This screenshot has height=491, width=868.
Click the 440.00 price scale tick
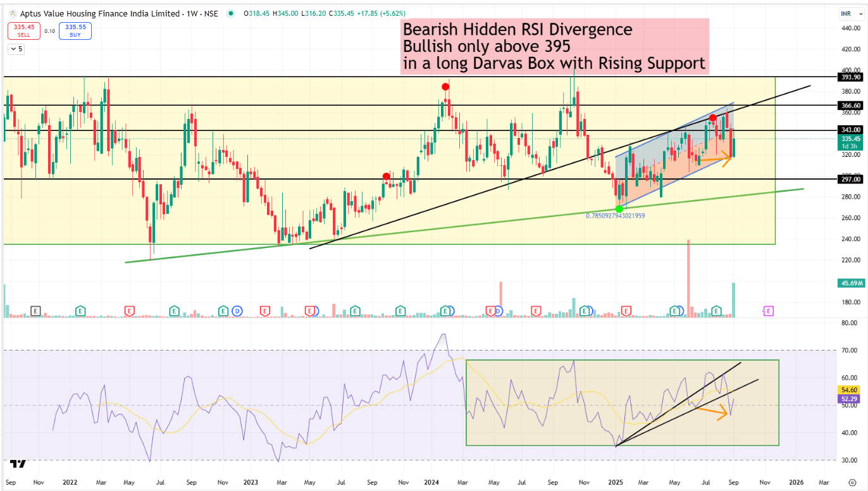tap(852, 28)
